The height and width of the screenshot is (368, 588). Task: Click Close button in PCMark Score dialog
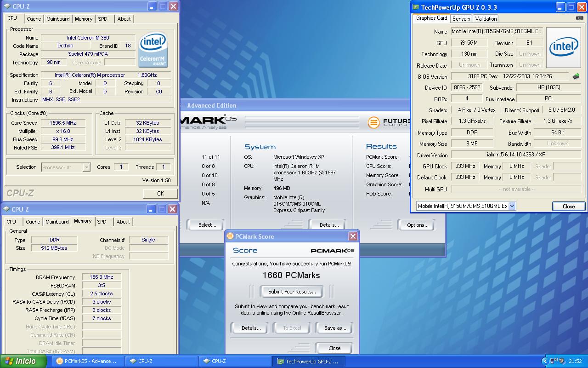334,348
